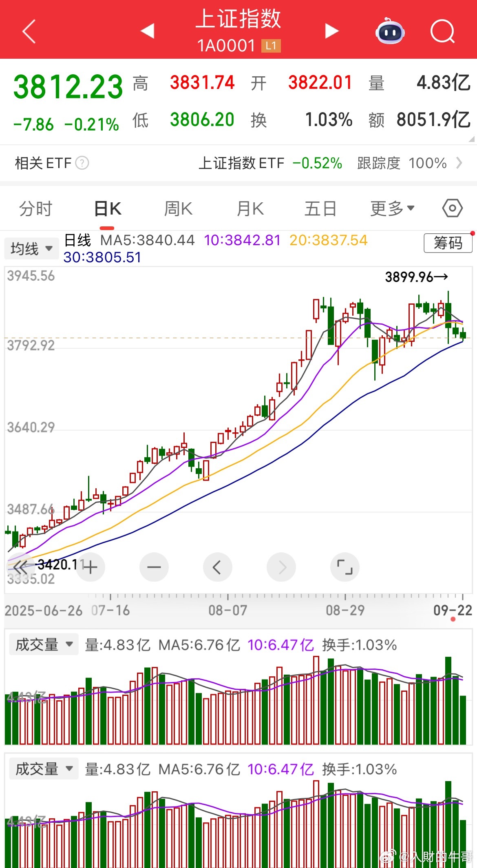Open the 均线 indicator dropdown
477x868 pixels.
point(32,248)
